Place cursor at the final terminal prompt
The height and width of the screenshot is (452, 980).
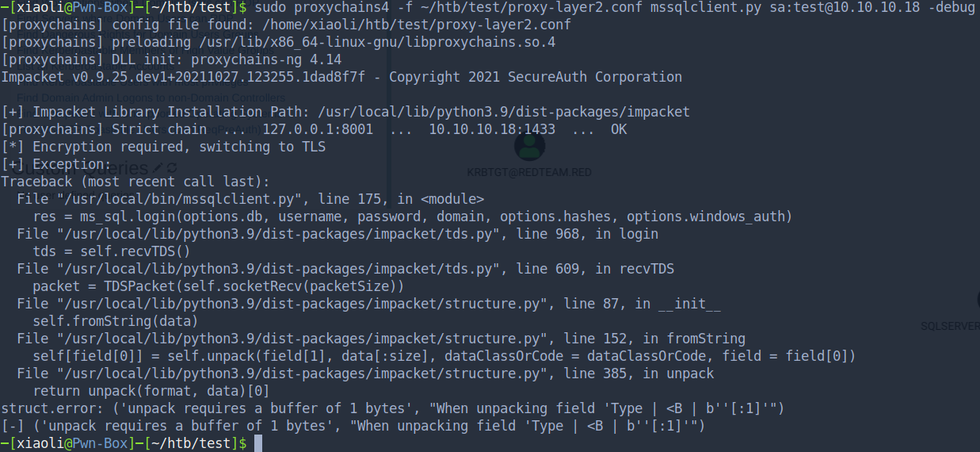pos(257,443)
